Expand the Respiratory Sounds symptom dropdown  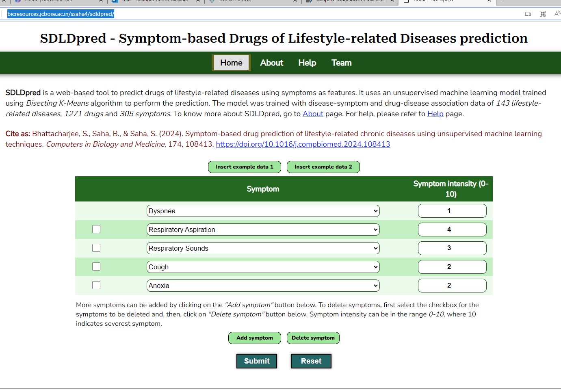click(263, 248)
